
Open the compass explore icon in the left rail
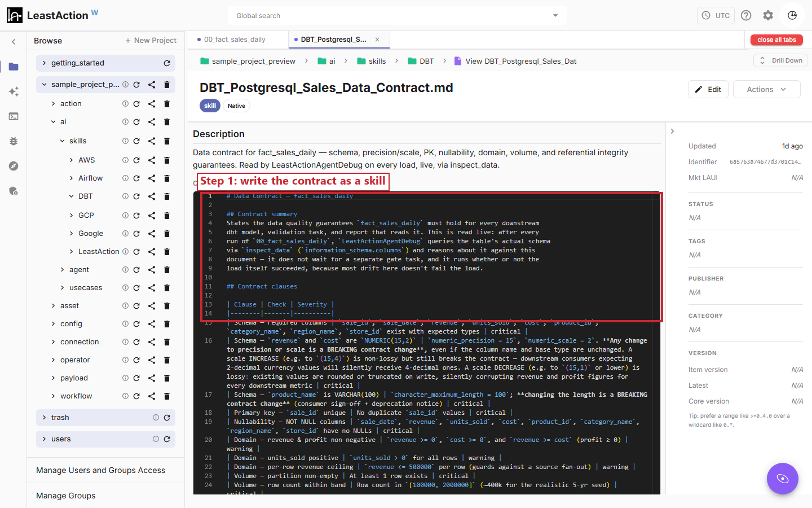tap(14, 166)
